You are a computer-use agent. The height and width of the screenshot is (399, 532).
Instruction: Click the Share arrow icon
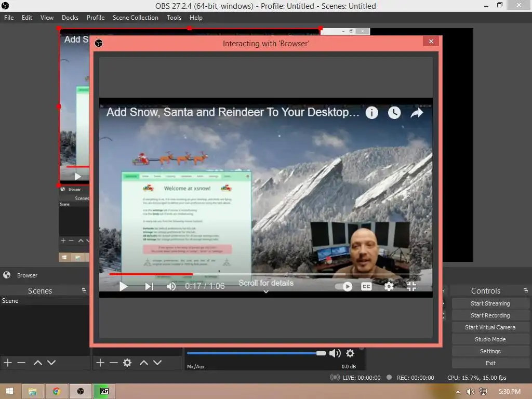(x=417, y=113)
